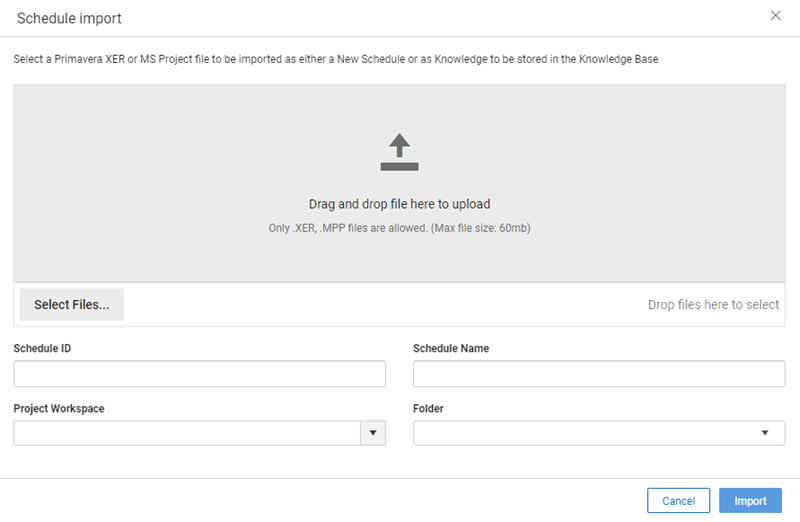Click inside the Folder selection box

pyautogui.click(x=599, y=433)
